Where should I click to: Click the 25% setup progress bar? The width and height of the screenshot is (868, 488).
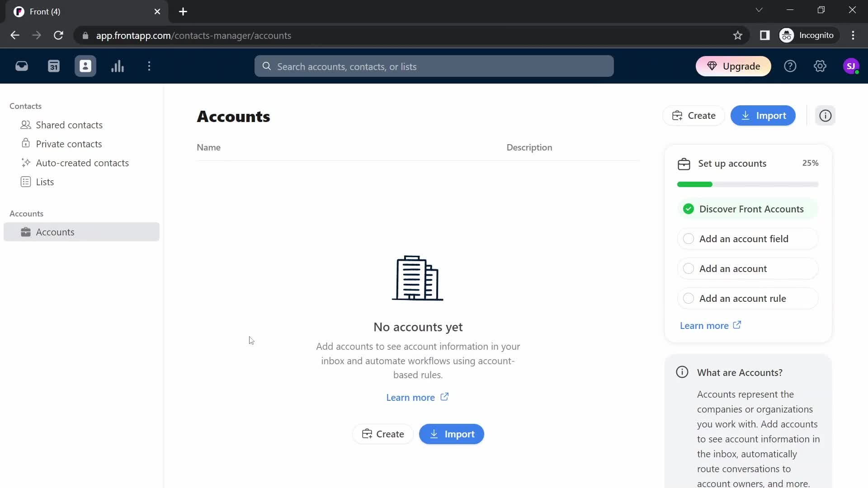point(748,184)
